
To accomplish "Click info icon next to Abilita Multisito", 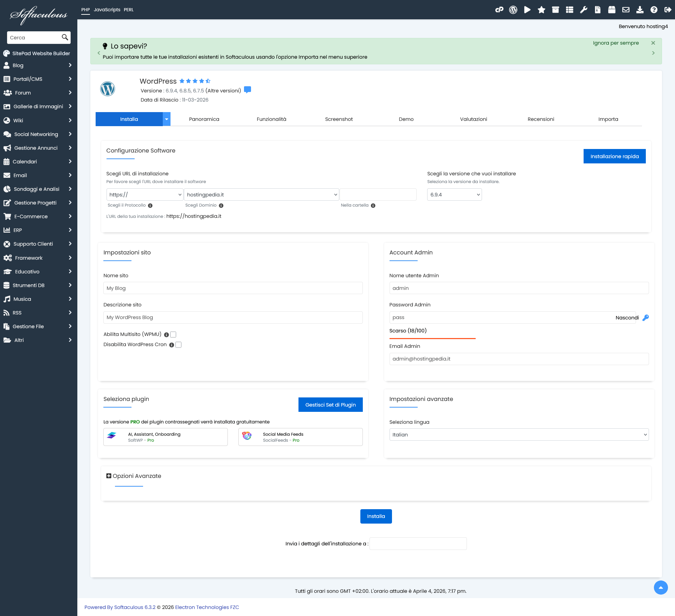I will coord(166,335).
